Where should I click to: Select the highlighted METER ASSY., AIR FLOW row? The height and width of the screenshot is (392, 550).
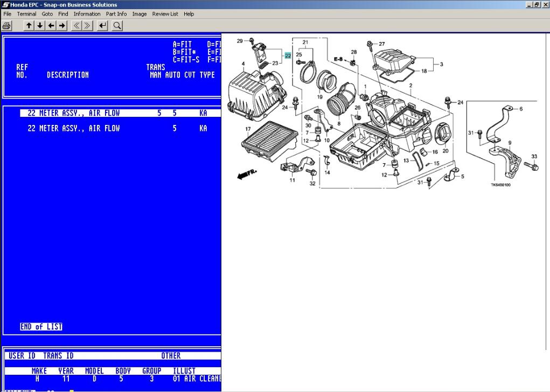tap(120, 113)
